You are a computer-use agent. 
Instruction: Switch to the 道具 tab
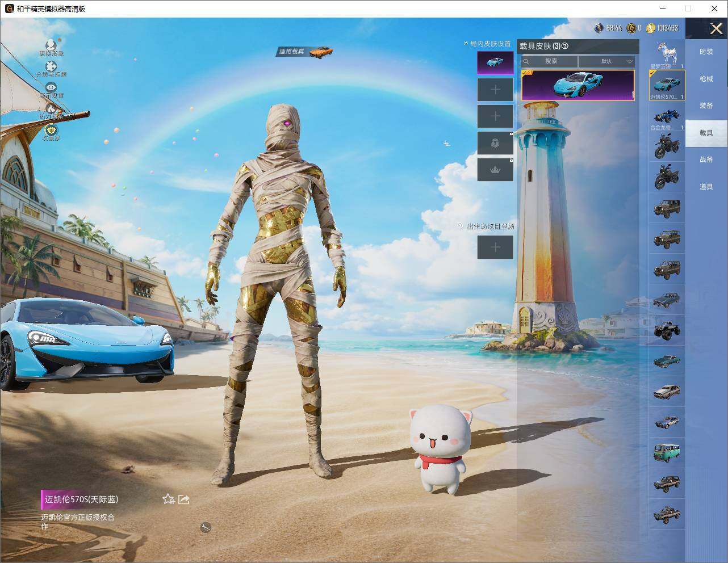click(706, 187)
